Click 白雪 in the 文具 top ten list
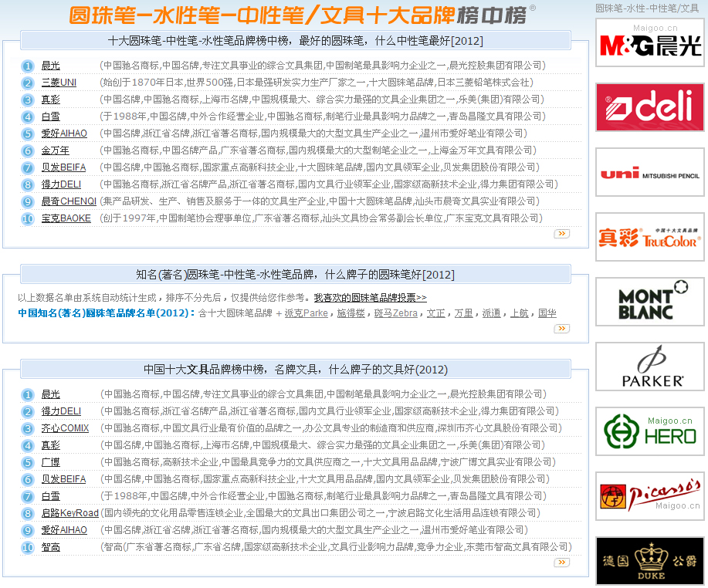This screenshot has width=708, height=588. coord(51,496)
